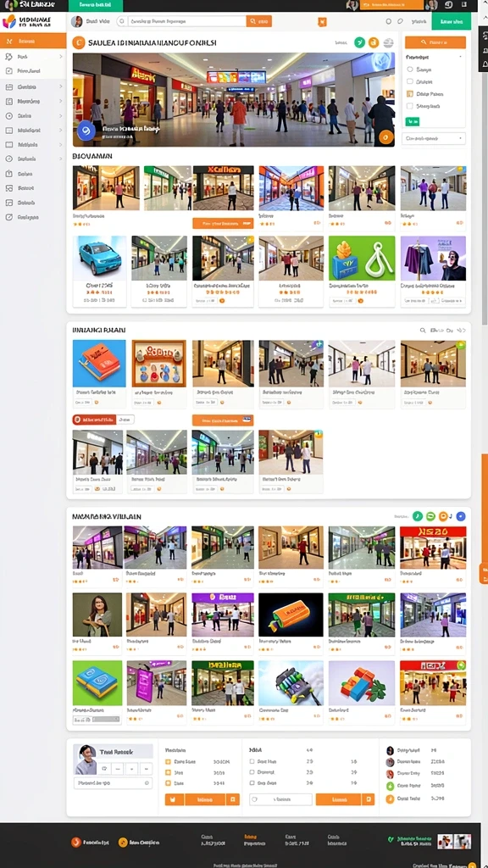Screen dimensions: 488x868
Task: Collapse the filter group using its header chevron
Action: 460,57
